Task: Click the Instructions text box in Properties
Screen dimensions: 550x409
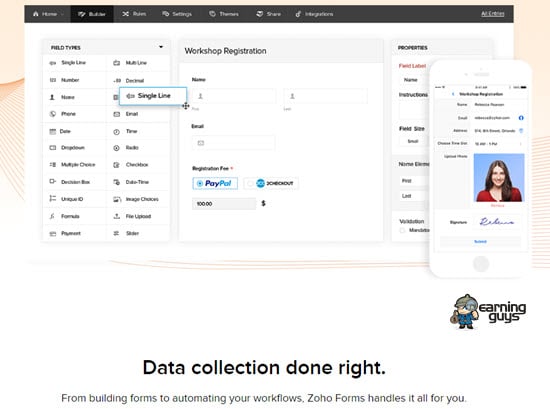Action: click(414, 111)
